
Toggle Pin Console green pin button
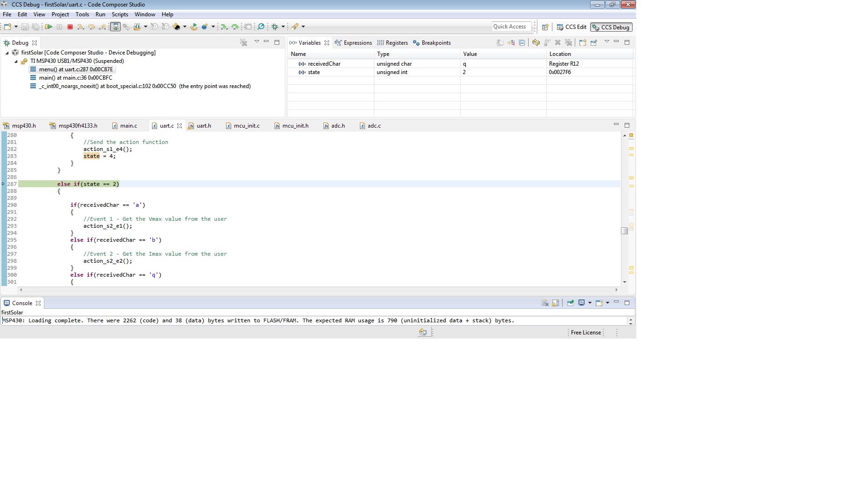[x=570, y=303]
